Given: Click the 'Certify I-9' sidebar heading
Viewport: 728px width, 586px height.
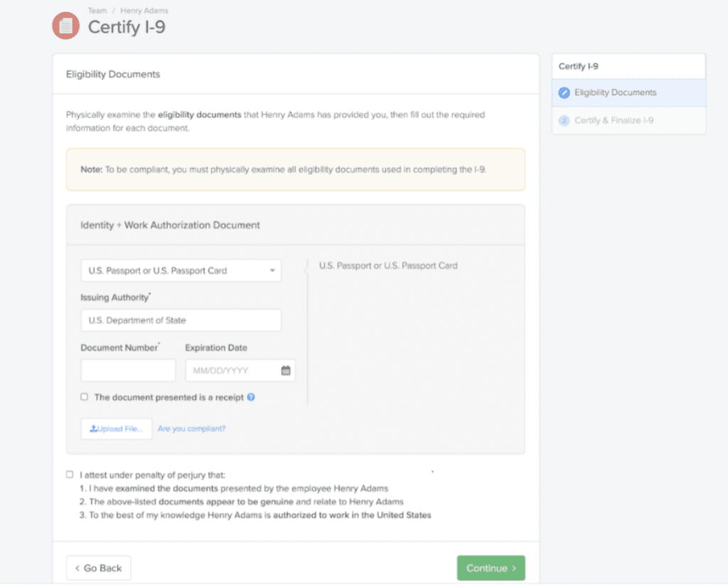Looking at the screenshot, I should pyautogui.click(x=579, y=66).
